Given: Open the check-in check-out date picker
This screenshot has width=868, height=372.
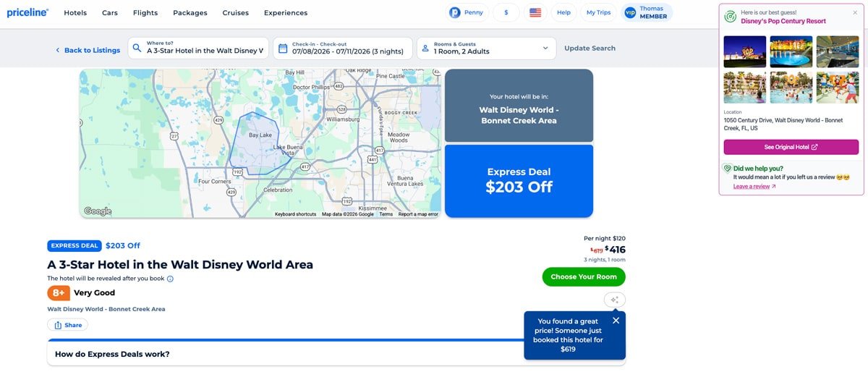Looking at the screenshot, I should 342,48.
